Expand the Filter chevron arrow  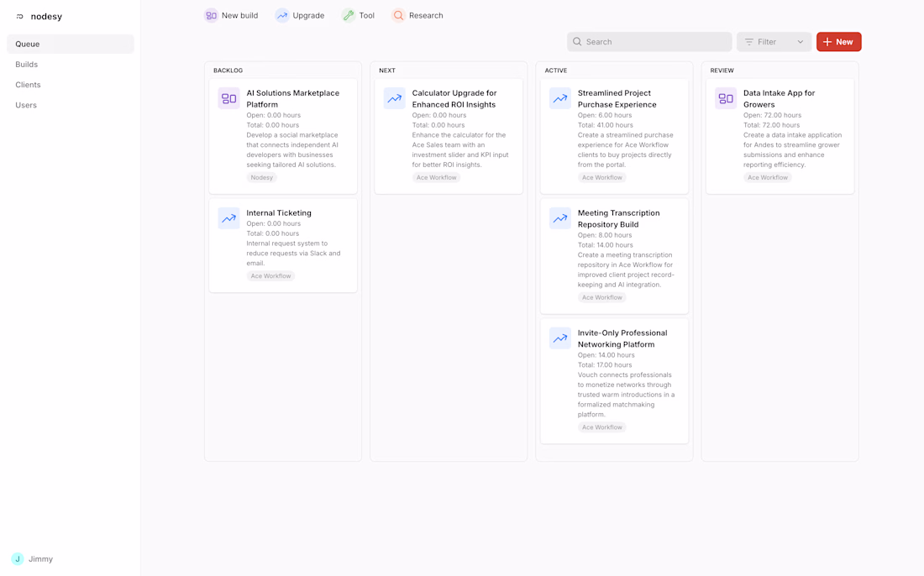[x=801, y=42]
